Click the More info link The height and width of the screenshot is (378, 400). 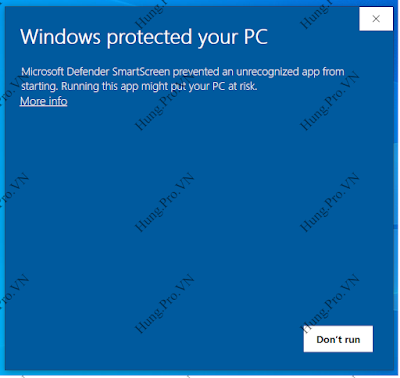[x=44, y=101]
